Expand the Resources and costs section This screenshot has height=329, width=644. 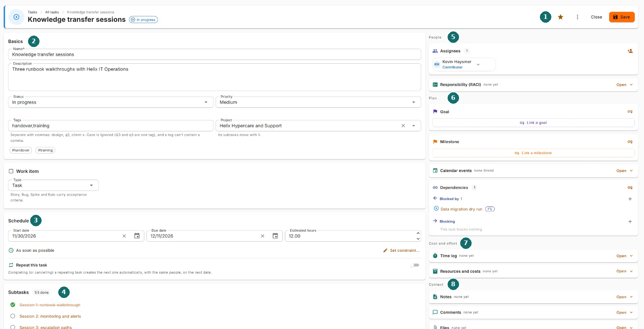point(624,271)
